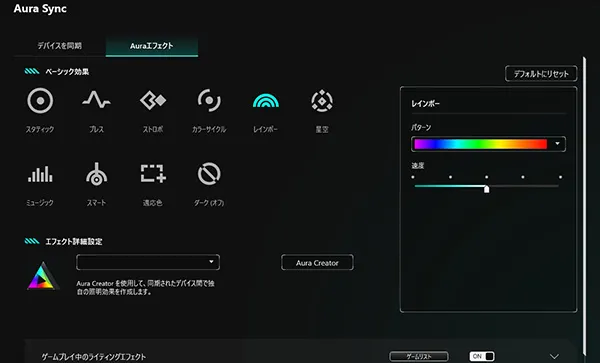The width and height of the screenshot is (600, 363).
Task: Launch Aura Creator button
Action: pos(317,263)
